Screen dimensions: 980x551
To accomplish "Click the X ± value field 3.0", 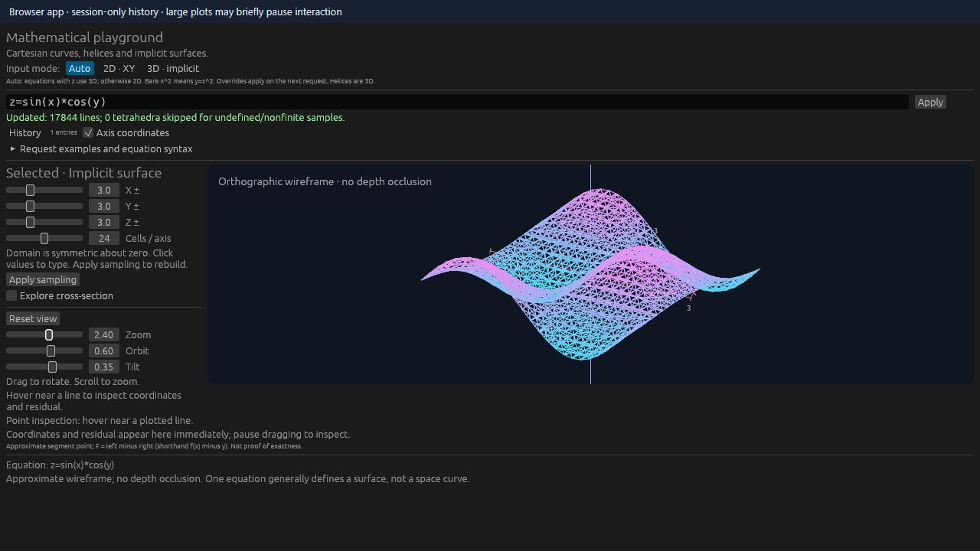I will point(104,190).
